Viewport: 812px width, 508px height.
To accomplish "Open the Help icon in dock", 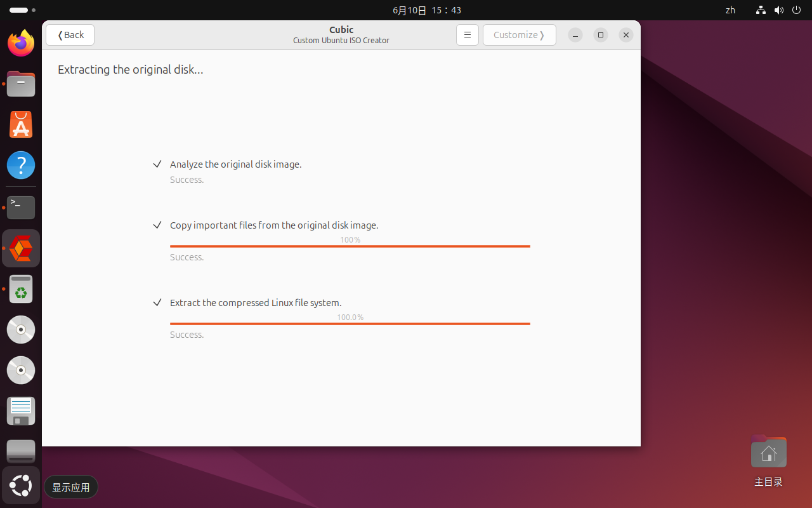I will pyautogui.click(x=21, y=165).
